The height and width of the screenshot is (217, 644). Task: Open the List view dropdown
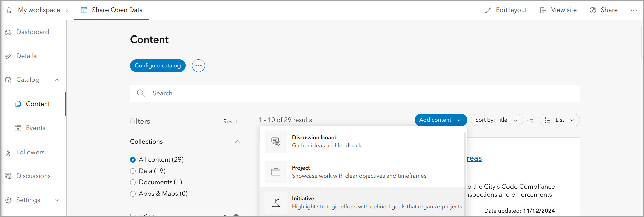pos(559,120)
